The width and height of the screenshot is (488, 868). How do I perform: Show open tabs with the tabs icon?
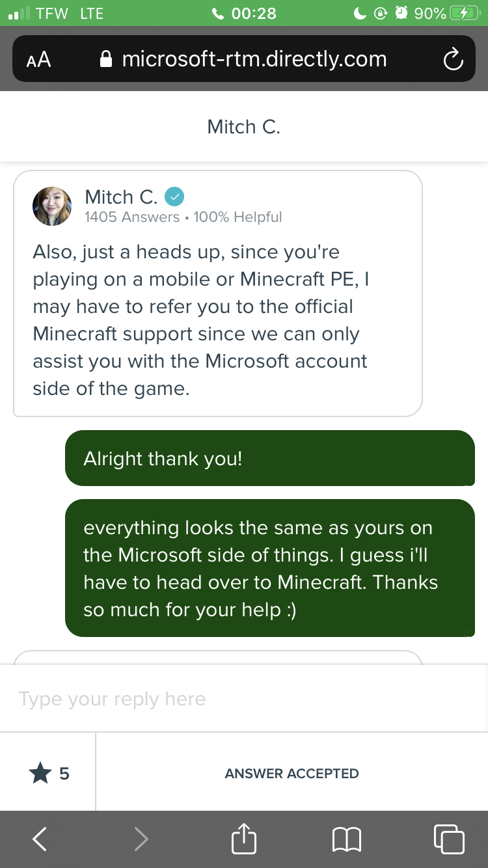(x=449, y=839)
